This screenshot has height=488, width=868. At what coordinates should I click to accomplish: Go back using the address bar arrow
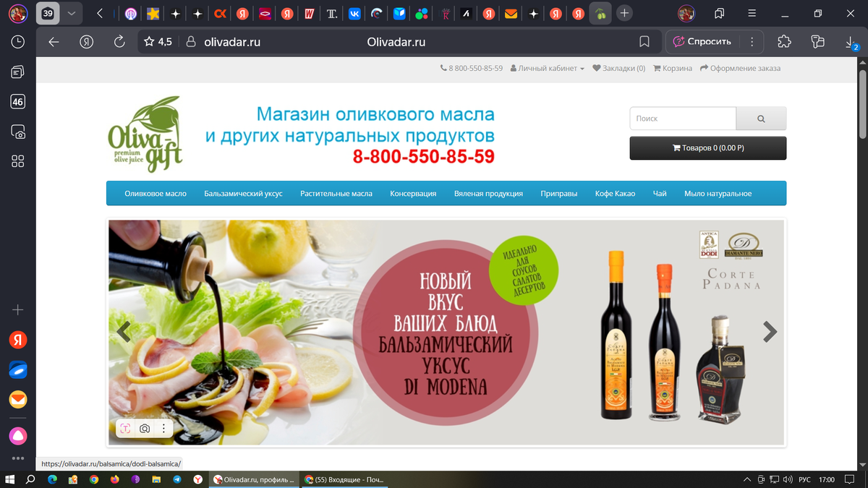coord(54,42)
